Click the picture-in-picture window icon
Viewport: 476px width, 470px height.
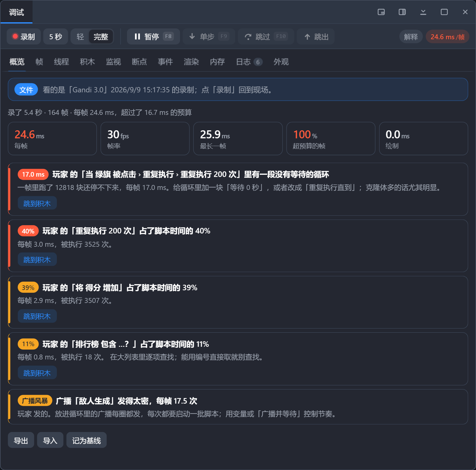point(381,12)
